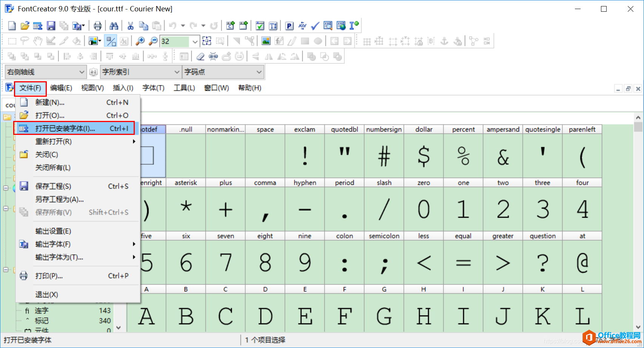This screenshot has width=644, height=348.
Task: Open the 字码点 dropdown
Action: (x=223, y=72)
